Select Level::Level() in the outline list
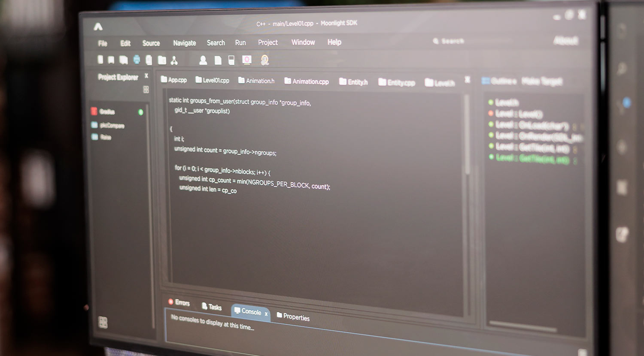The height and width of the screenshot is (356, 644). tap(519, 114)
